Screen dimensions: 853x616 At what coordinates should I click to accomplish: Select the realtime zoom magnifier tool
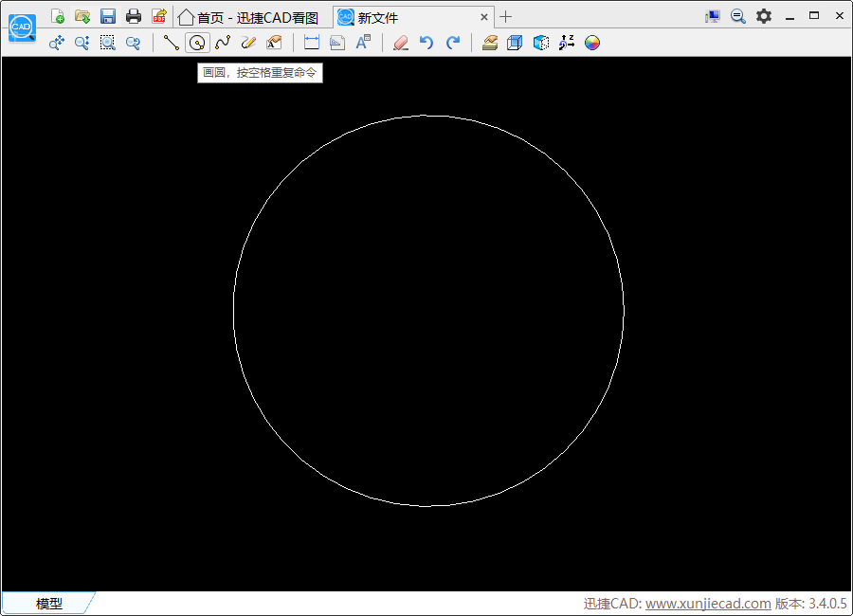pyautogui.click(x=82, y=43)
